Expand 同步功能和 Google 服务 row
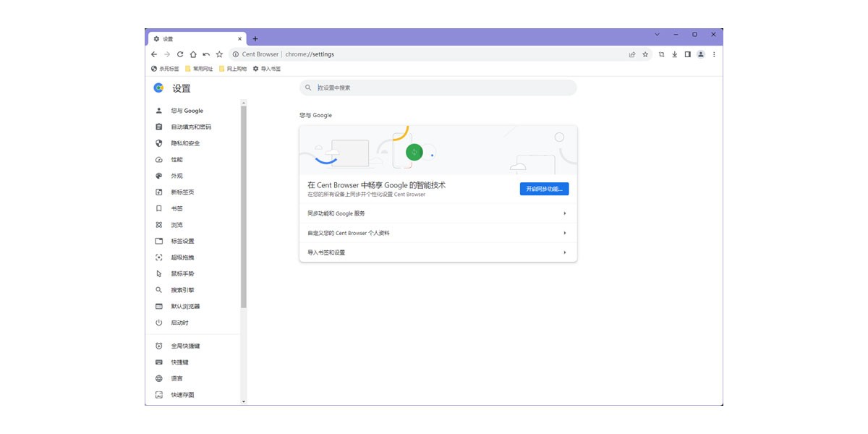This screenshot has width=868, height=434. coord(438,213)
